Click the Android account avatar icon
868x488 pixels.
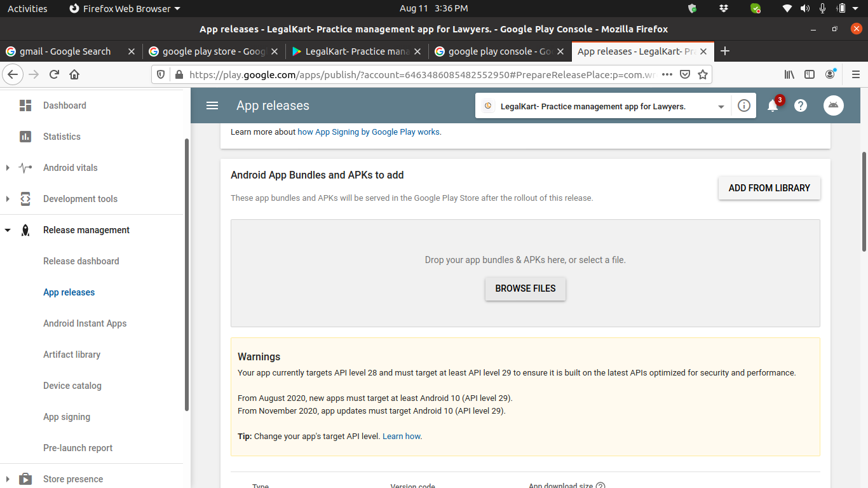tap(834, 105)
